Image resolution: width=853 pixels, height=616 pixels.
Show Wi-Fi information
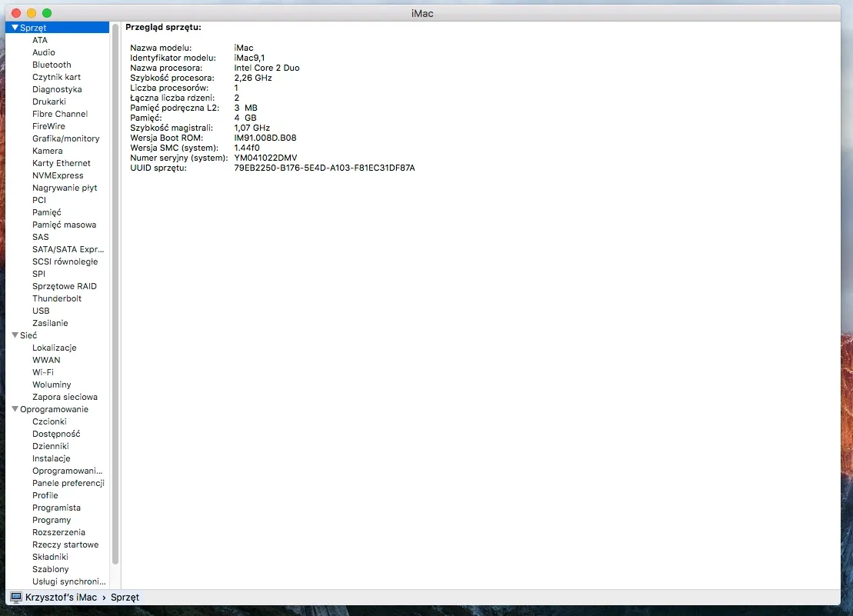(x=43, y=372)
